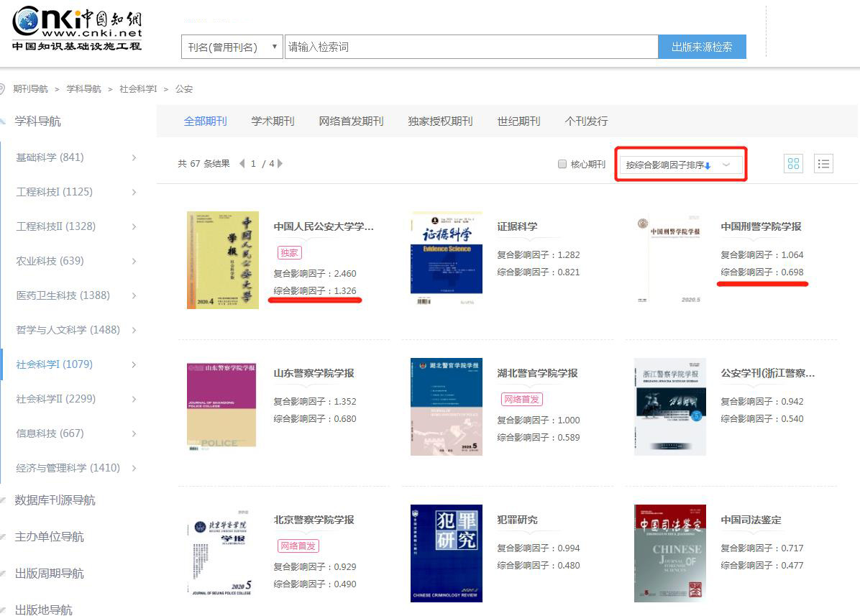860x616 pixels.
Task: Open 社会科学I breadcrumb link
Action: [x=138, y=89]
